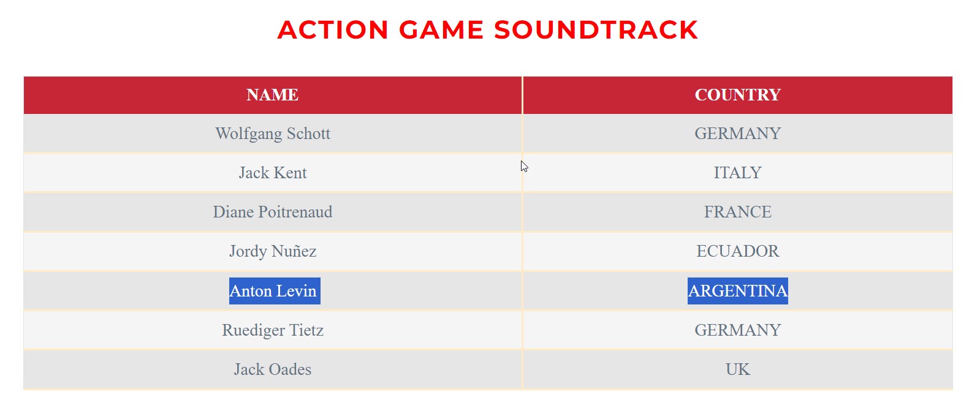Click the UK country cell
Image resolution: width=980 pixels, height=419 pixels.
[x=737, y=369]
